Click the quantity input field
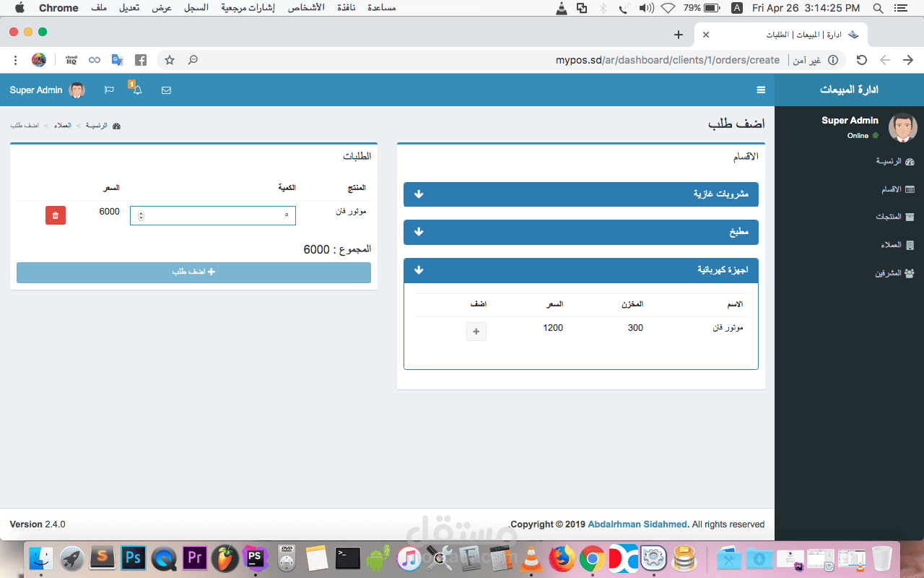Viewport: 924px width, 578px height. pyautogui.click(x=213, y=215)
